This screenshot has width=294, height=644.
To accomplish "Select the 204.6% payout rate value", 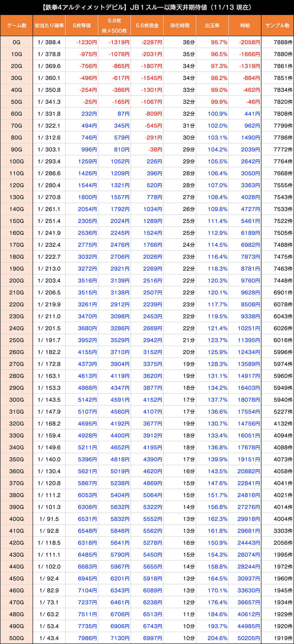I will coord(217,638).
